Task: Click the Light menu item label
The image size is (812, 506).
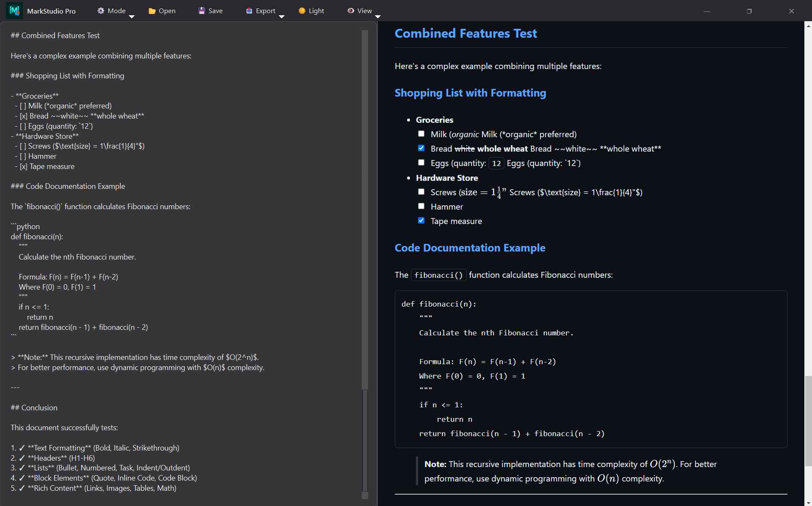Action: pyautogui.click(x=317, y=11)
